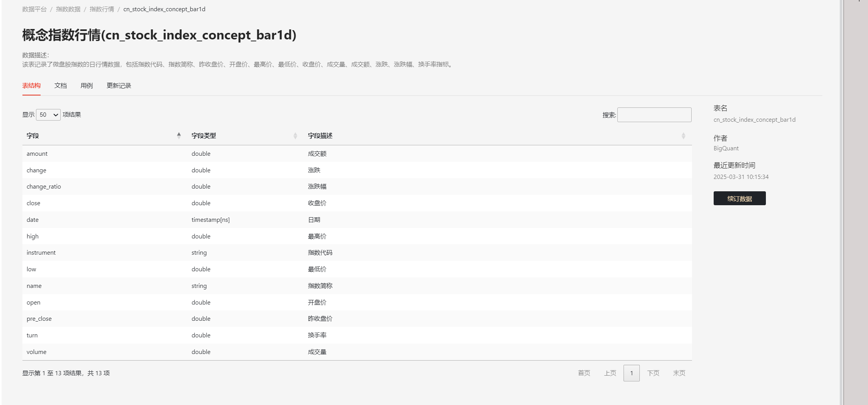Jump to 末页 in pagination
The height and width of the screenshot is (405, 868).
(679, 373)
